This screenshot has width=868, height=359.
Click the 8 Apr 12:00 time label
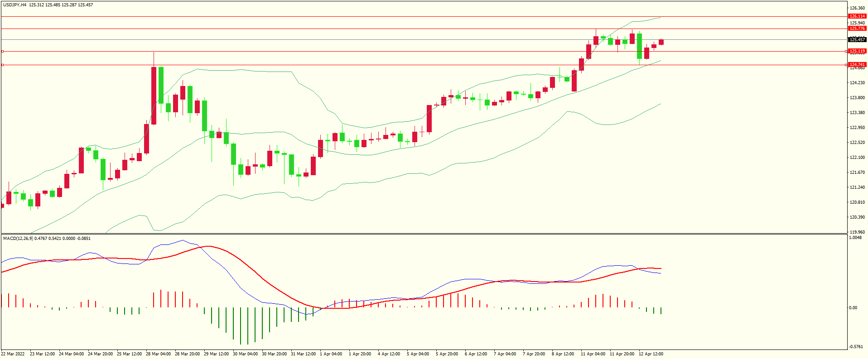point(563,354)
